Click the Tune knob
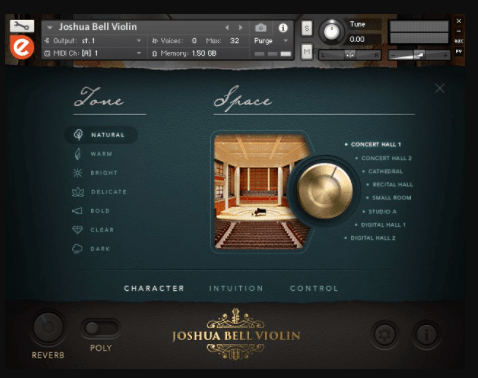478x378 pixels. click(331, 32)
